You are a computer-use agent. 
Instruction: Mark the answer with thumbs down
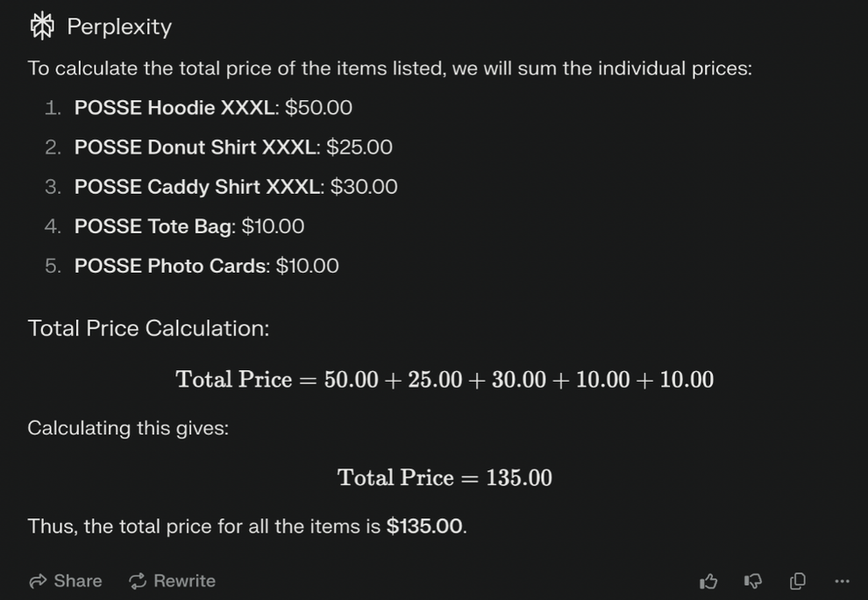(x=752, y=581)
